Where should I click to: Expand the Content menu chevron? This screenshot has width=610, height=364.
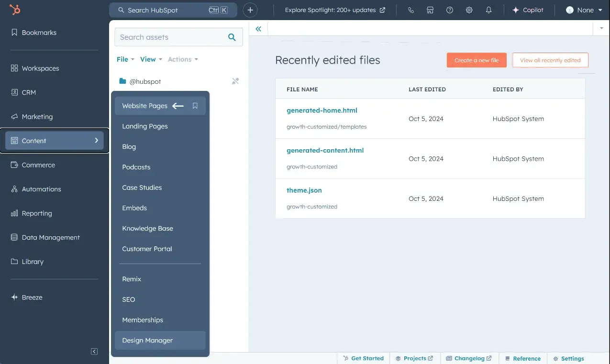[x=96, y=141]
